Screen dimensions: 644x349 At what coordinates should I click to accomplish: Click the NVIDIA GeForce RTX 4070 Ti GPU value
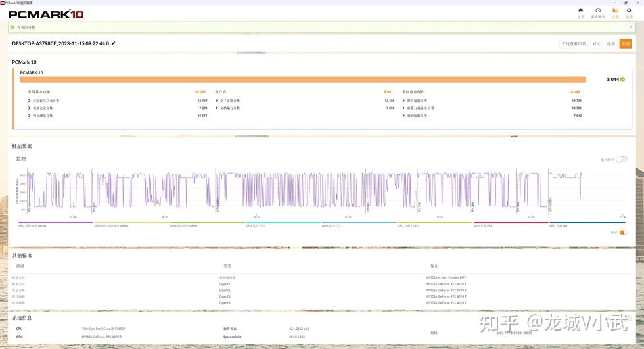tap(103, 337)
